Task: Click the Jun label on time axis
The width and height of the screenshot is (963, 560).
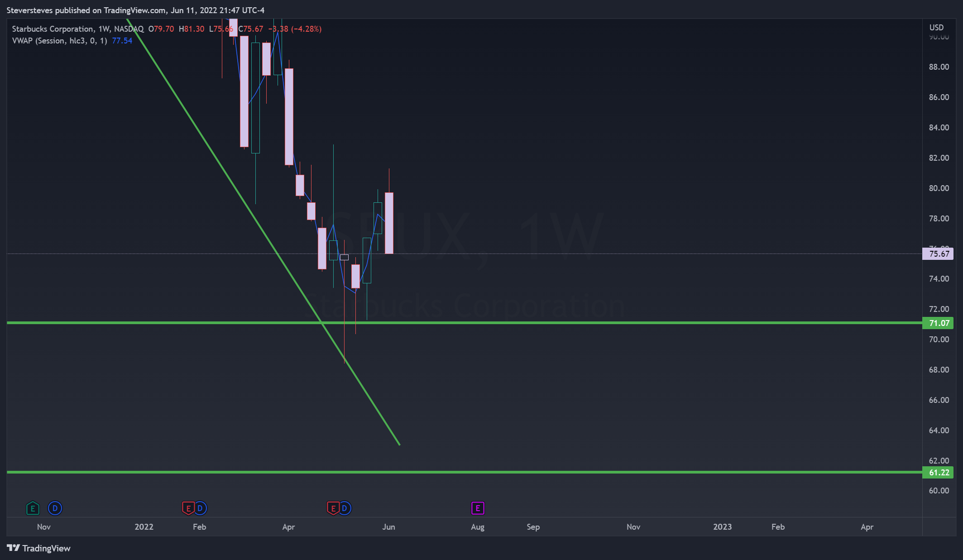Action: point(389,527)
